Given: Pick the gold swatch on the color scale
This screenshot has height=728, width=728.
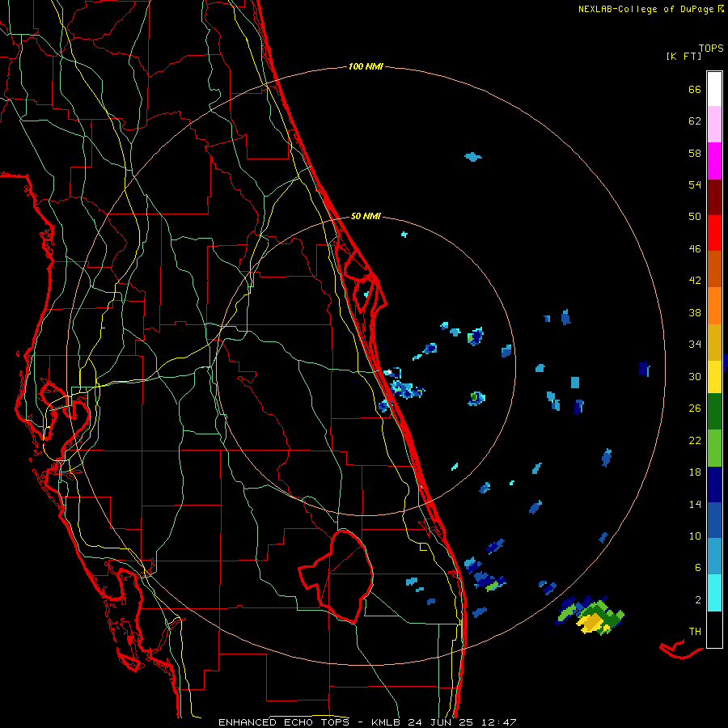Looking at the screenshot, I should [714, 342].
